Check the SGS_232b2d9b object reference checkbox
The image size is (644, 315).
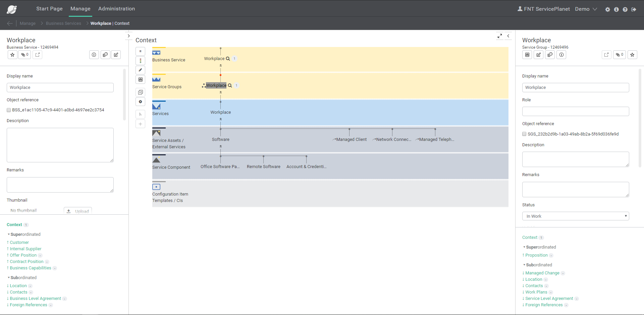coord(524,134)
